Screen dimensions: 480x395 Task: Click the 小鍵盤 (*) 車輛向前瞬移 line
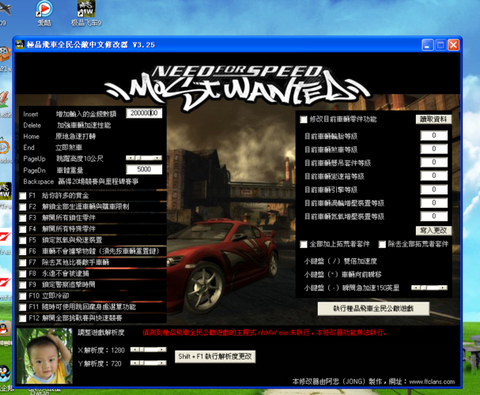click(x=343, y=274)
